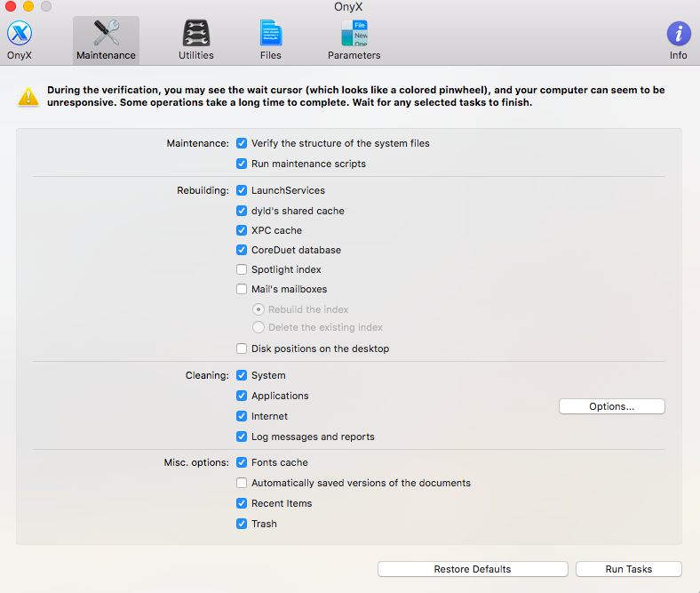Uncheck Fonts cache option
This screenshot has width=700, height=593.
(242, 462)
